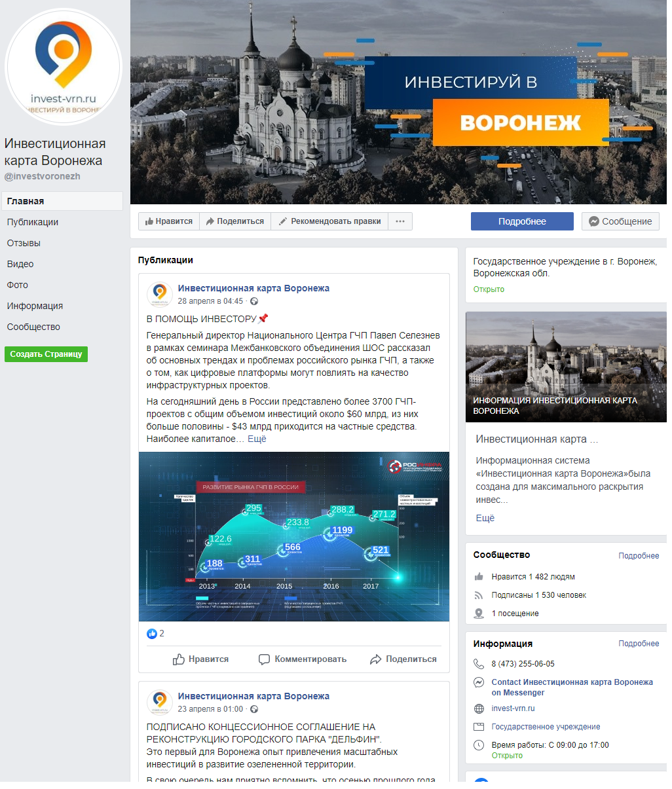Open the ГЧП market chart image
Image resolution: width=672 pixels, height=789 pixels.
(294, 536)
